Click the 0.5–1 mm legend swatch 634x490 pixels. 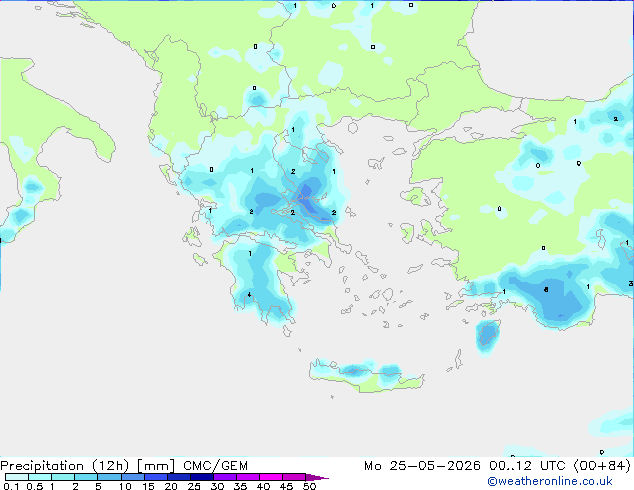tap(40, 477)
